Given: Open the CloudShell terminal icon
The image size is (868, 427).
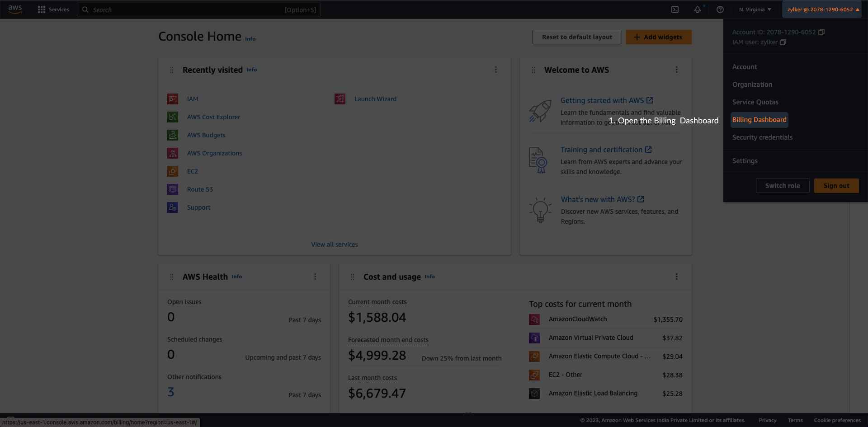Looking at the screenshot, I should pyautogui.click(x=675, y=9).
